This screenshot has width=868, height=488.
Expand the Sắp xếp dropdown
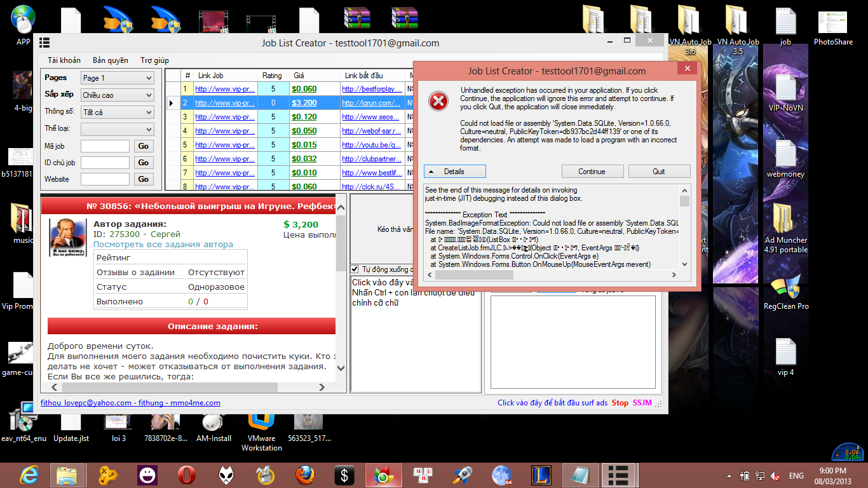click(118, 95)
